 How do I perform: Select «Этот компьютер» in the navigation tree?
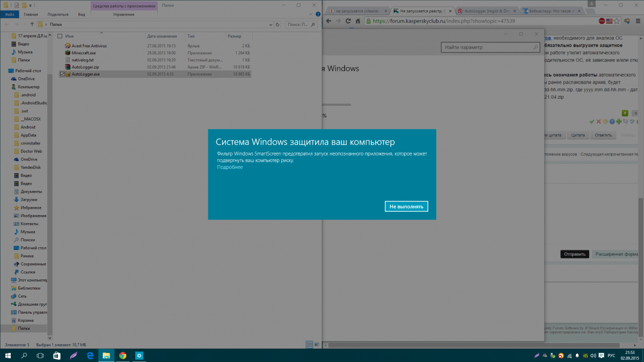tap(29, 280)
